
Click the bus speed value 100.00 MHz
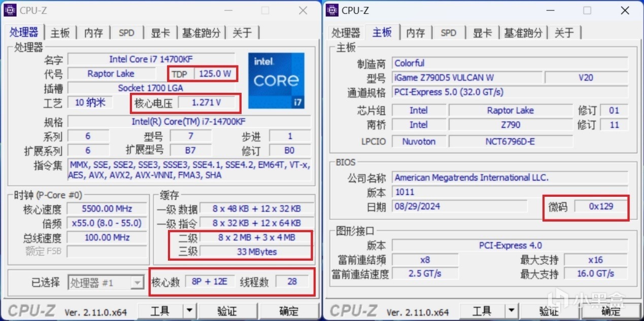(107, 237)
